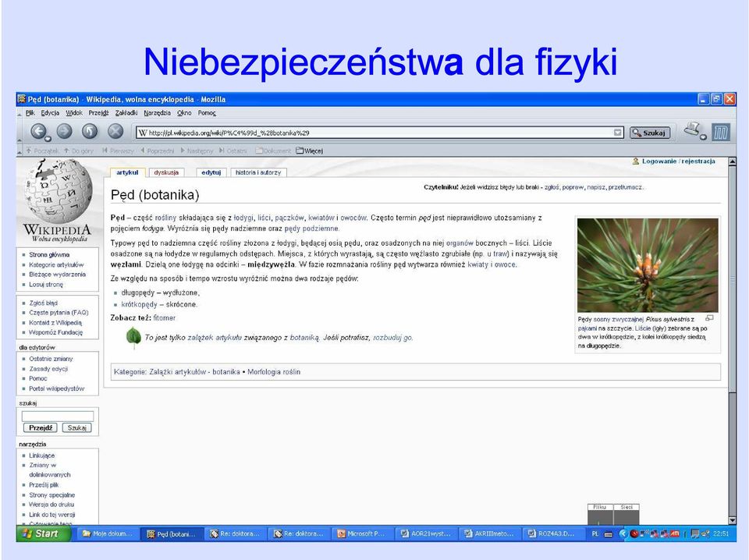
Task: Open the Okno menu
Action: click(184, 113)
